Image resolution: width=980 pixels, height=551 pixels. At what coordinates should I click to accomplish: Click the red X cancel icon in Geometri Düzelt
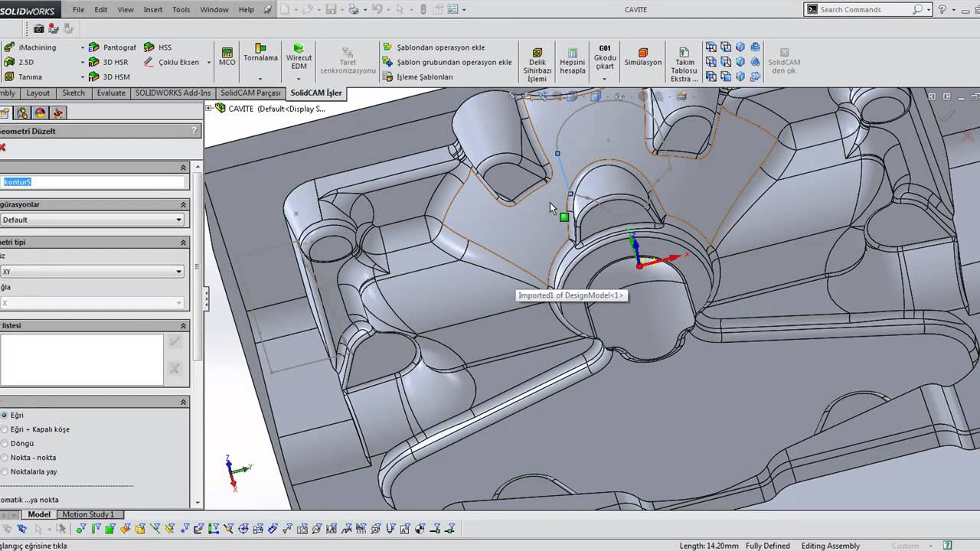2,147
